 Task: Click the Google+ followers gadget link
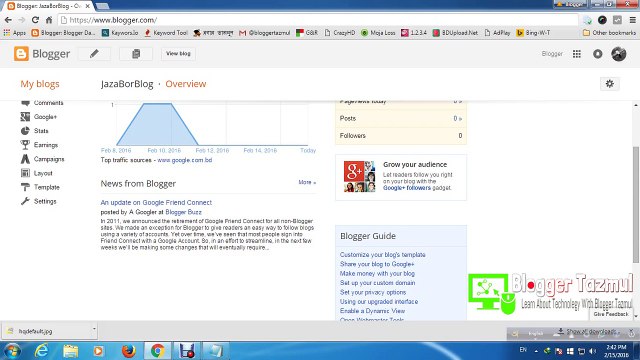[x=407, y=188]
